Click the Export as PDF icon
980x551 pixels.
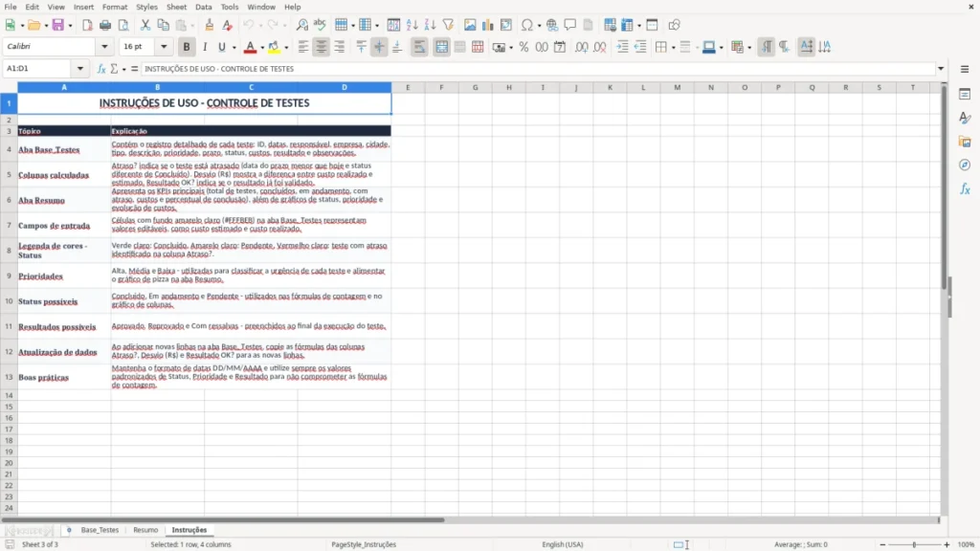pos(87,25)
